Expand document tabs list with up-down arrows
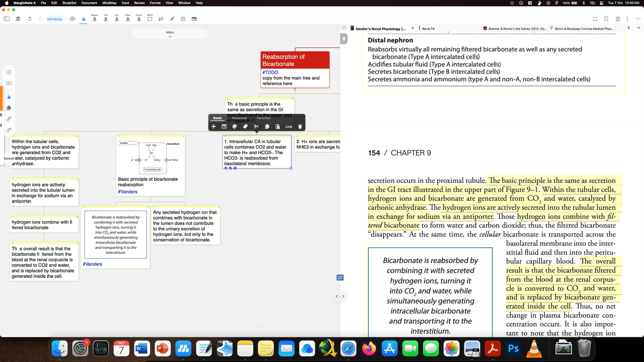 (629, 28)
